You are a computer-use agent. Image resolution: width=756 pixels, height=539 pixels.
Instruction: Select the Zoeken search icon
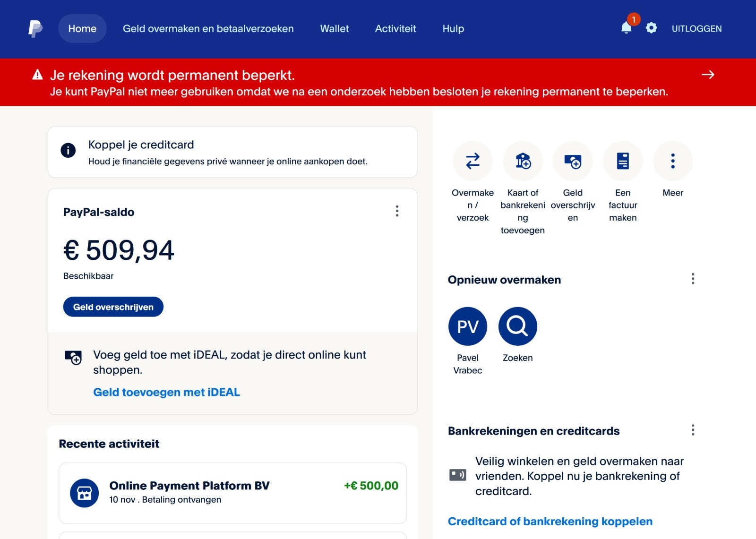(517, 326)
